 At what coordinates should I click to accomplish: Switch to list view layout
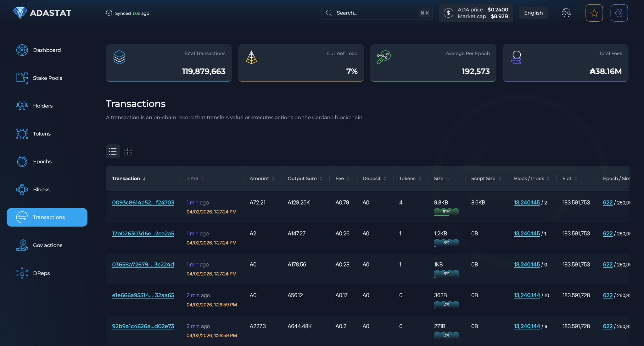(113, 151)
